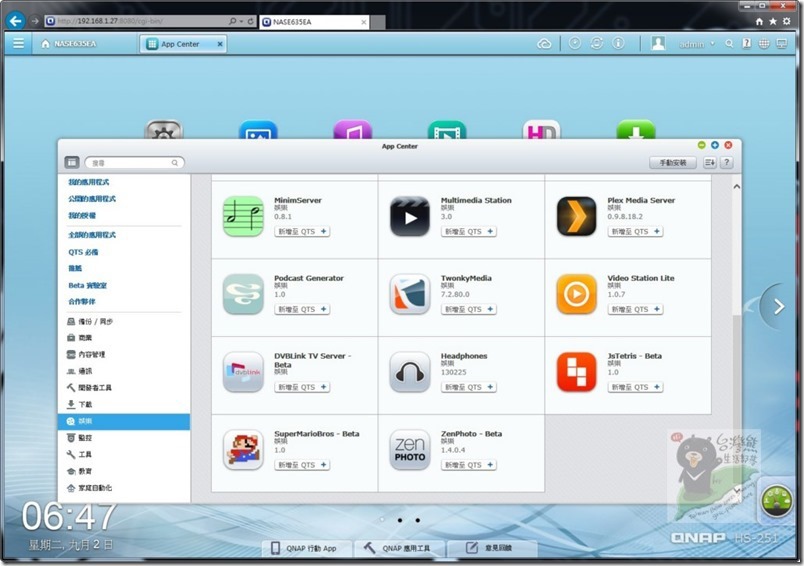Open the QTS search magnifier icon
The height and width of the screenshot is (566, 804).
[729, 44]
